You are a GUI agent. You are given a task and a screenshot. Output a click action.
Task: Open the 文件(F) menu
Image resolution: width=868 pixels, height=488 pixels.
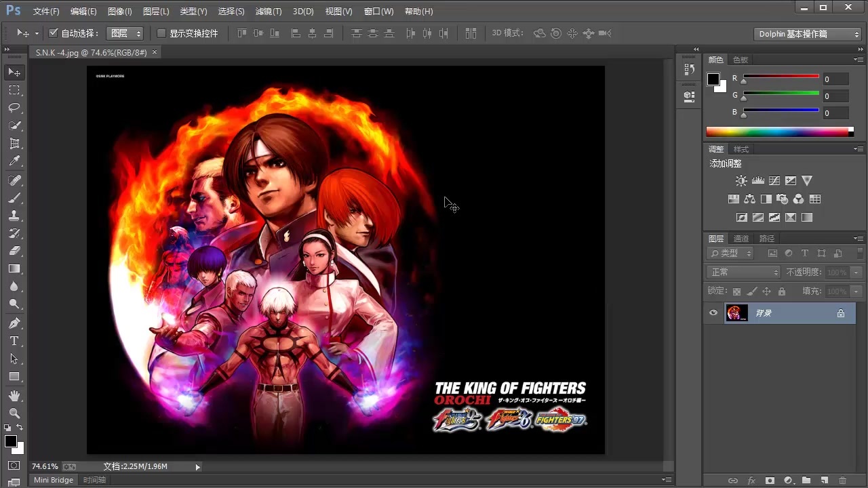[x=46, y=12]
